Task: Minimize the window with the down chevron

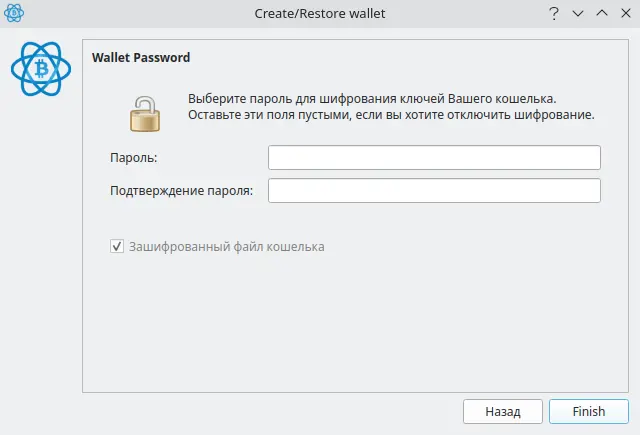Action: (578, 13)
